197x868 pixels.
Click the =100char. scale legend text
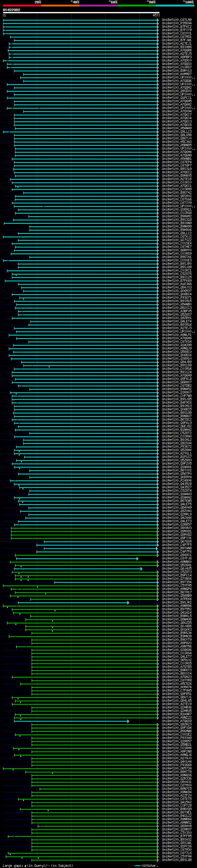[150, 866]
